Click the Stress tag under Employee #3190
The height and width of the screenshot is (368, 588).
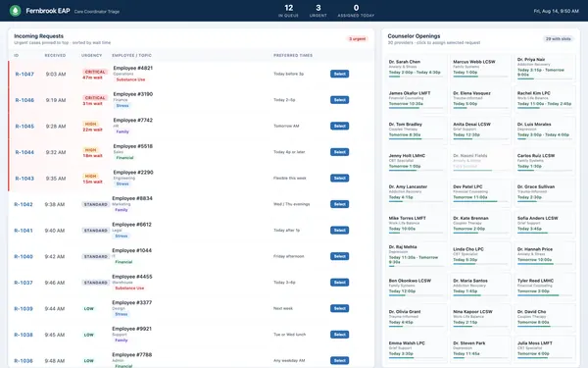pyautogui.click(x=122, y=106)
